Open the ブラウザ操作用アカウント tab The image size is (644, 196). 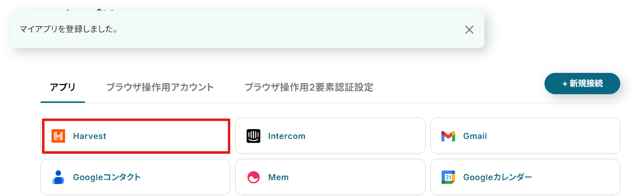pos(160,88)
